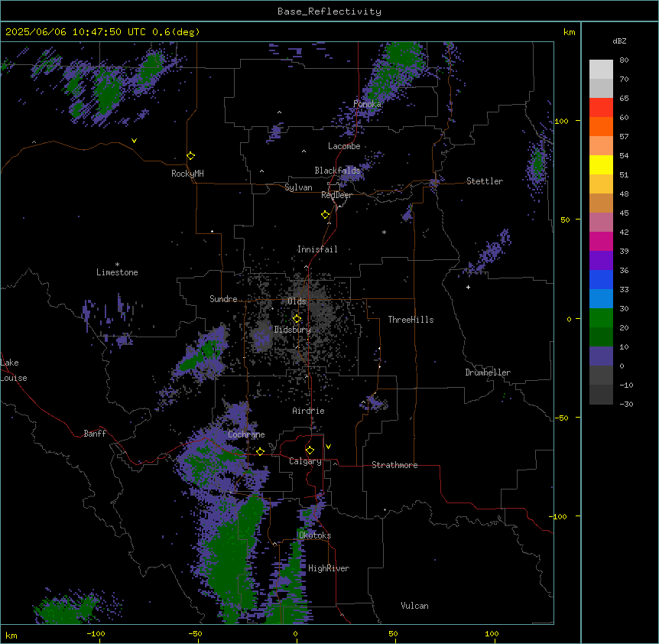This screenshot has width=659, height=644.
Task: Click the Okotoks label
Action: (315, 535)
